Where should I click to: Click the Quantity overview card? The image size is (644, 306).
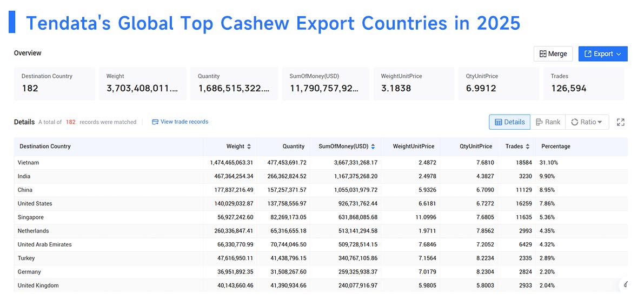pos(234,83)
